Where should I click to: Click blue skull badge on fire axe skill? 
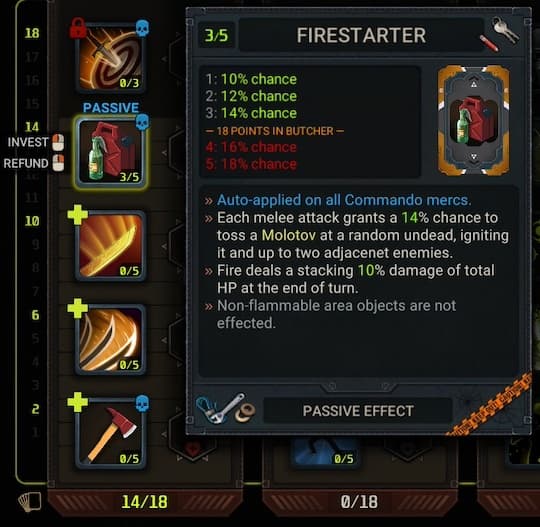coord(143,403)
